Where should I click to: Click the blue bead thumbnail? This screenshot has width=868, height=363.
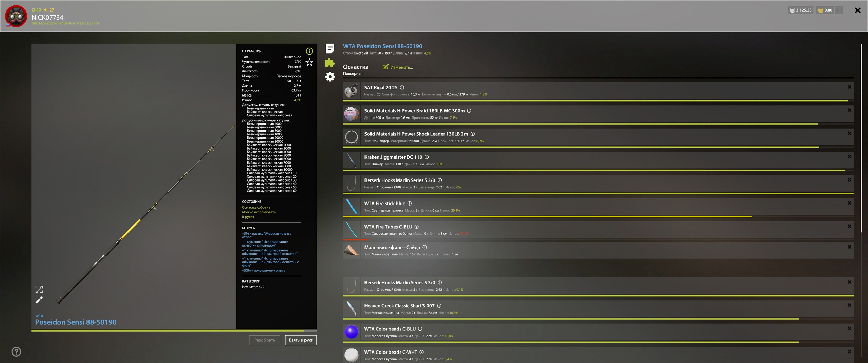(351, 332)
